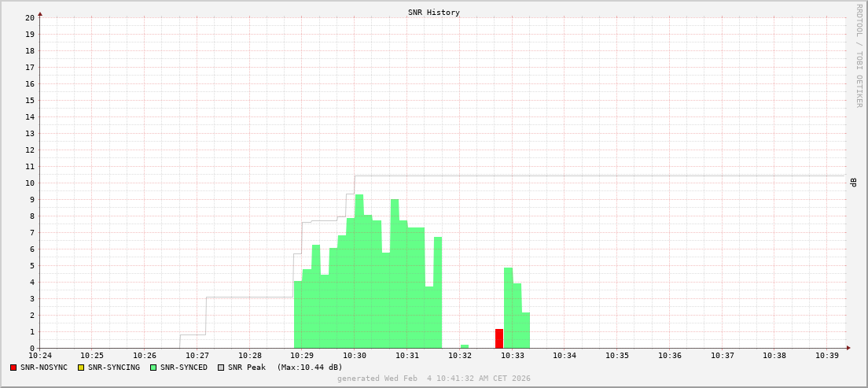This screenshot has height=388, width=868.
Task: Click the red no-sync bar in the chart
Action: coord(499,338)
